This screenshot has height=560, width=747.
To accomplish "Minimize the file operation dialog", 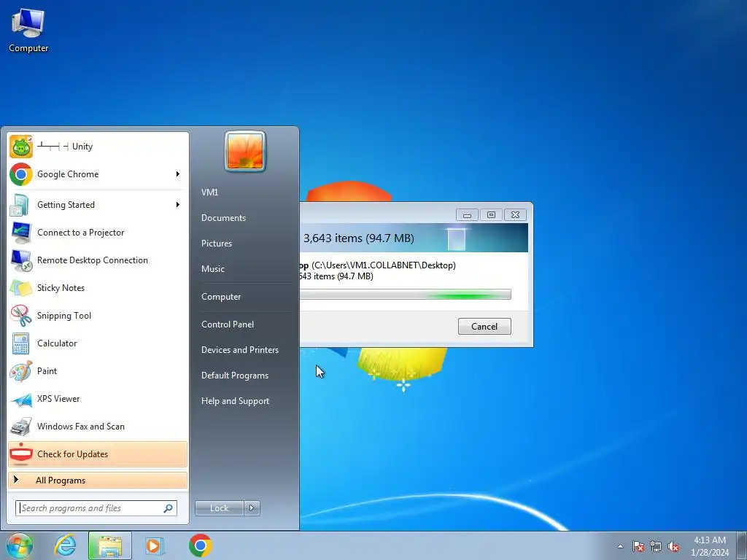I will coord(467,215).
